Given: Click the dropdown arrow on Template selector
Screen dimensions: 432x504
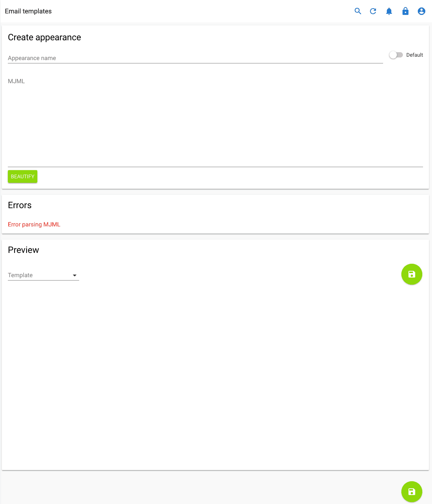Looking at the screenshot, I should pos(75,275).
